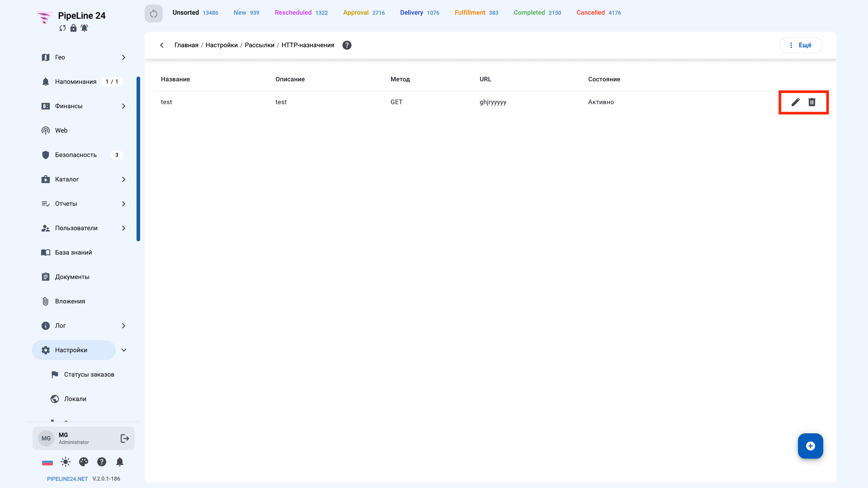Toggle the lock icon under PipeLine 24
The height and width of the screenshot is (488, 868).
tap(73, 28)
